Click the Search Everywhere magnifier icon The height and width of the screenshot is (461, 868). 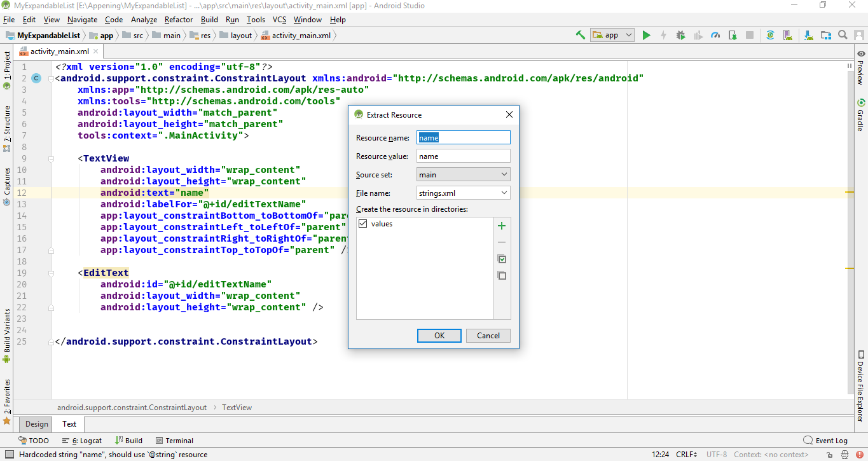click(x=843, y=36)
